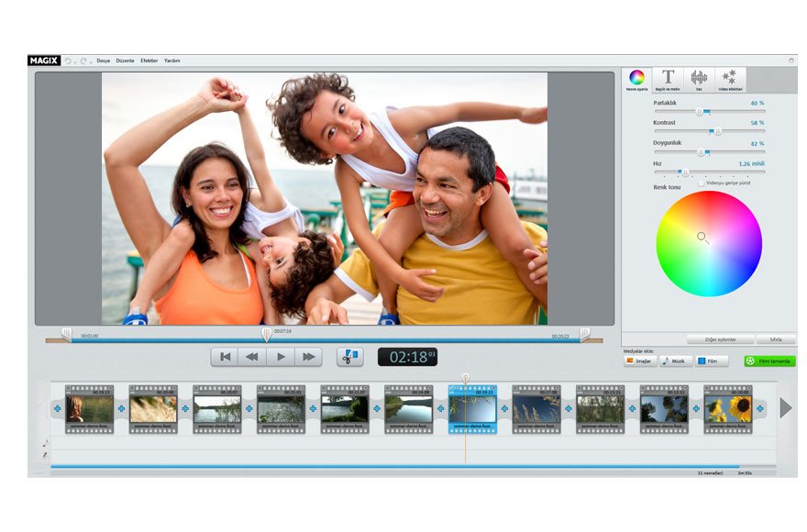Select the fifth storyboard clip 00:21:07
This screenshot has width=807, height=532.
tap(344, 409)
